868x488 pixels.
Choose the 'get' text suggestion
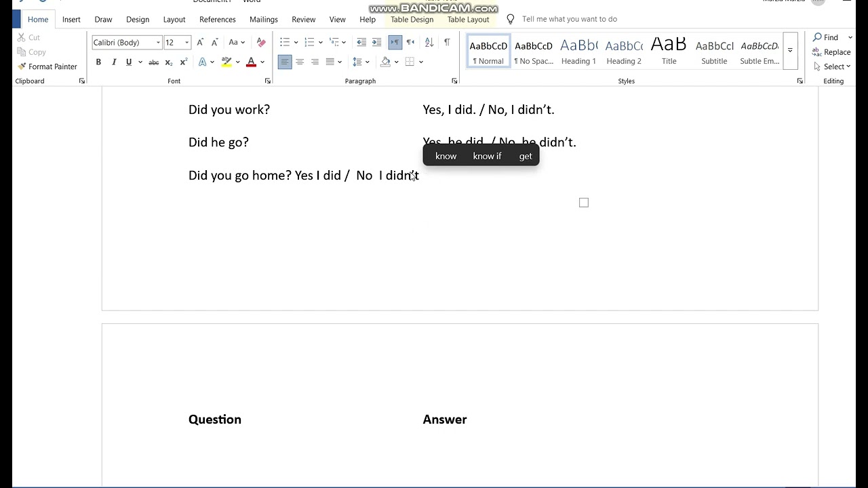pyautogui.click(x=526, y=156)
